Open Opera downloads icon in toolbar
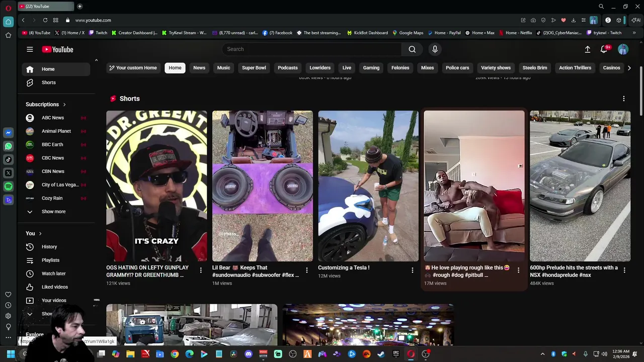 (573, 20)
